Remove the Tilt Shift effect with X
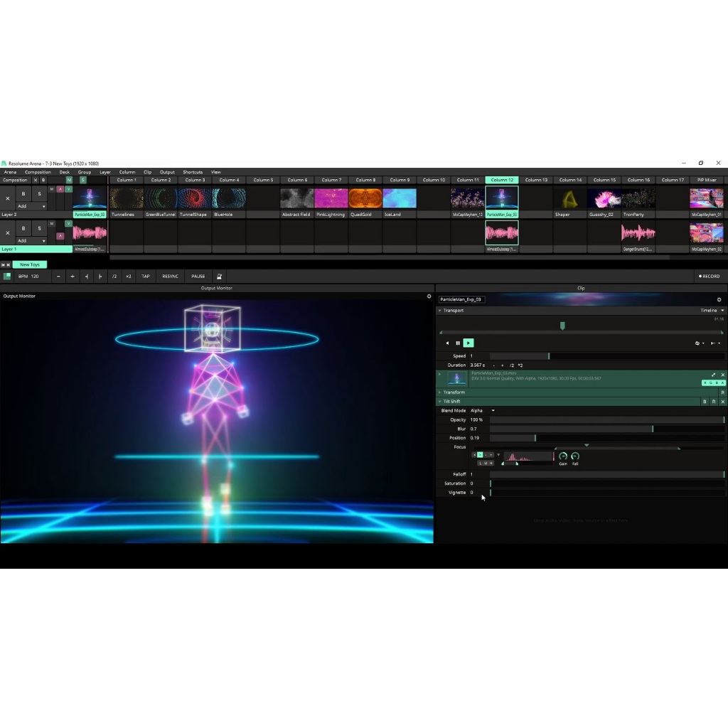Image resolution: width=728 pixels, height=728 pixels. 723,402
